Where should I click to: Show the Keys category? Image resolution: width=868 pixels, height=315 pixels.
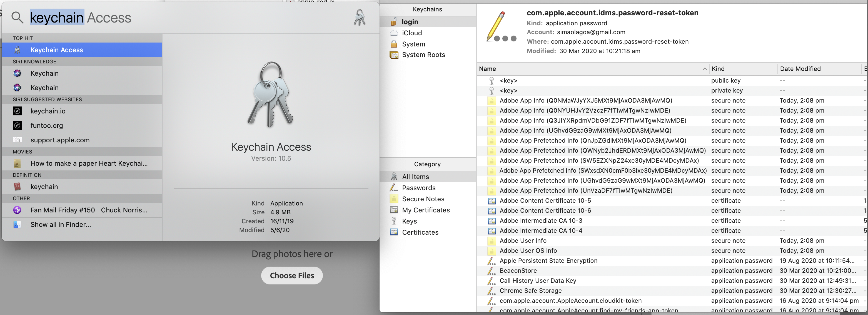(409, 221)
